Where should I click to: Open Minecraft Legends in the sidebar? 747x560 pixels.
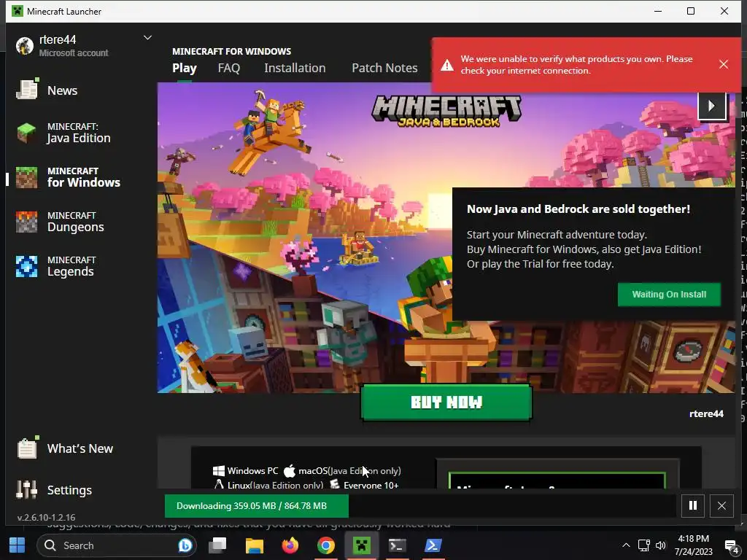coord(55,267)
